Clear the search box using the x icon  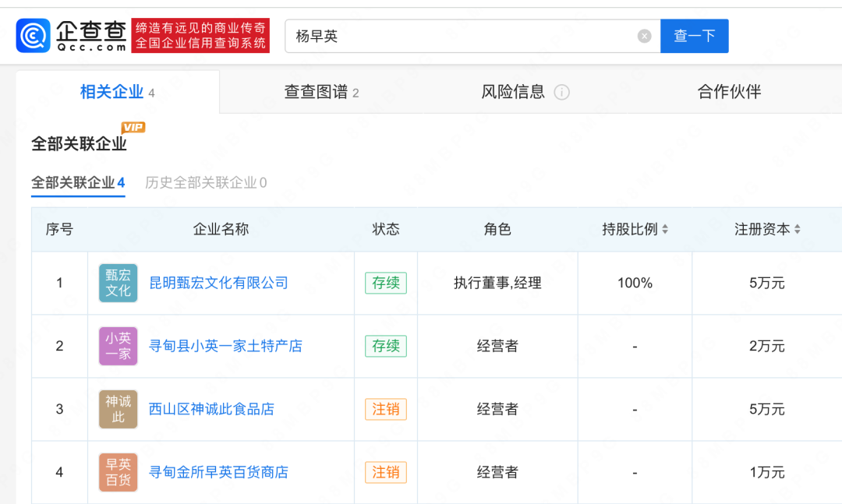pyautogui.click(x=643, y=36)
